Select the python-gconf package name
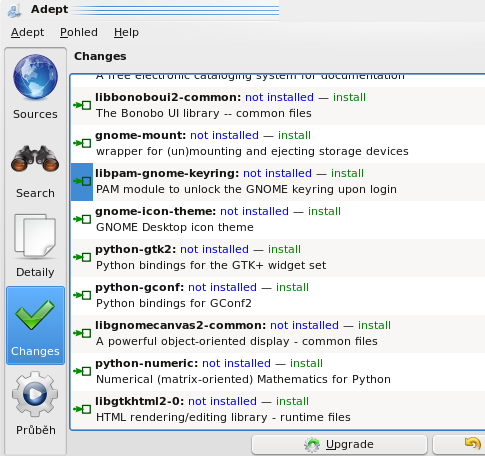 point(140,287)
